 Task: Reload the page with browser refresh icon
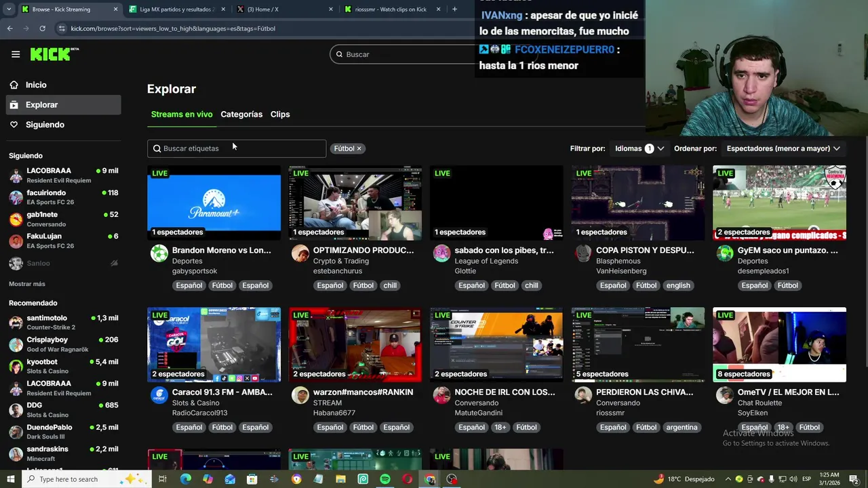click(x=42, y=28)
